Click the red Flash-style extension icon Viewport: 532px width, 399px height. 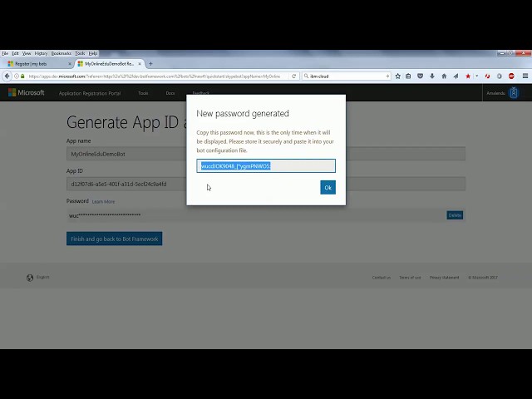(x=488, y=76)
